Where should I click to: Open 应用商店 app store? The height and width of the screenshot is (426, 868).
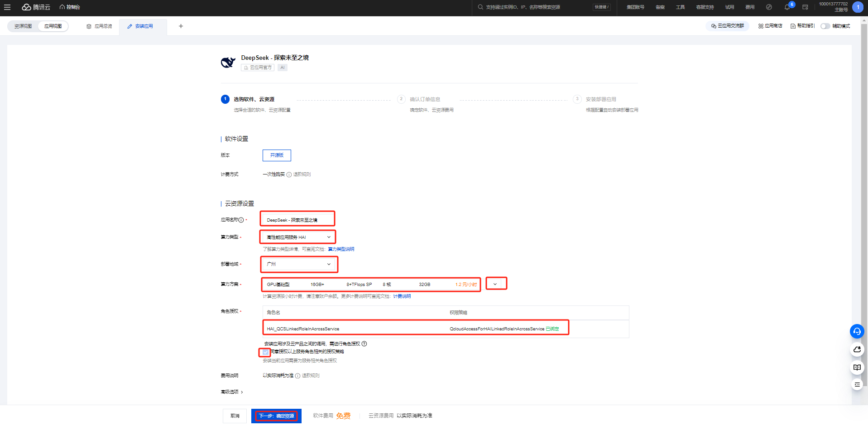pos(770,26)
